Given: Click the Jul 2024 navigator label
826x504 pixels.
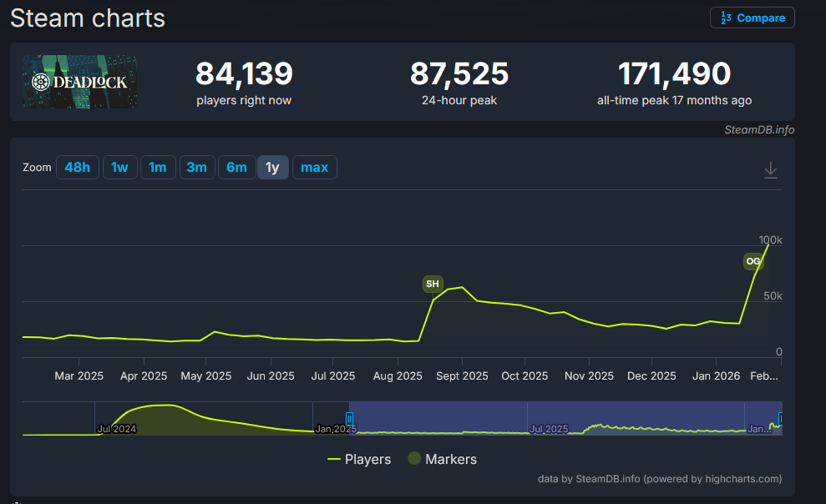Looking at the screenshot, I should 117,429.
